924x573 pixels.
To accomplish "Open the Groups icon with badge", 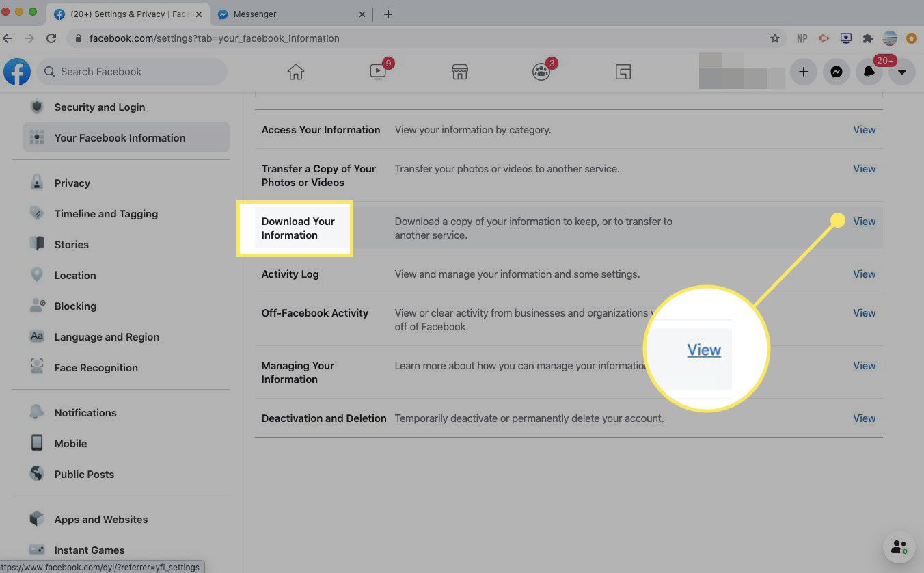I will point(541,72).
